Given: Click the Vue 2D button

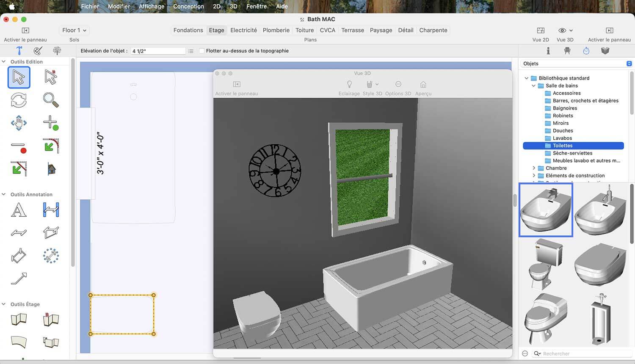Looking at the screenshot, I should [541, 34].
